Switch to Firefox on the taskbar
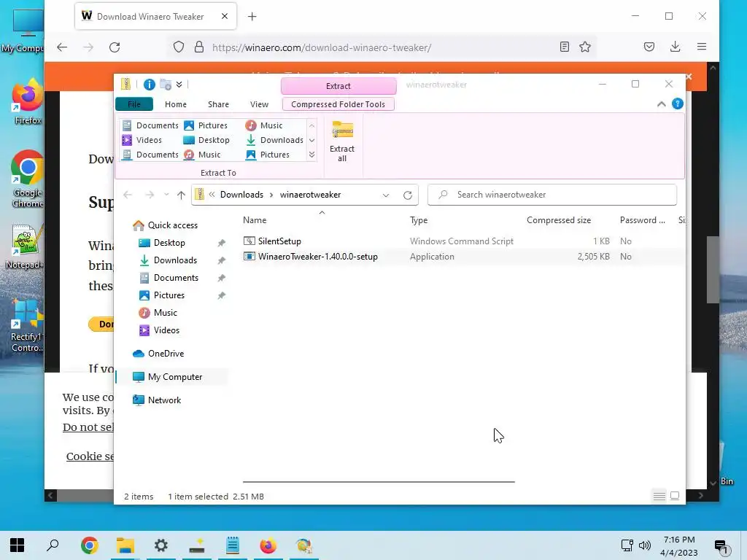The width and height of the screenshot is (747, 560). (x=268, y=545)
